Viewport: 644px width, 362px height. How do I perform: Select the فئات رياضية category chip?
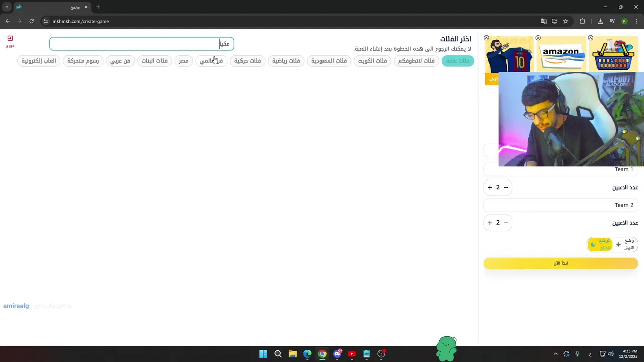(x=286, y=61)
